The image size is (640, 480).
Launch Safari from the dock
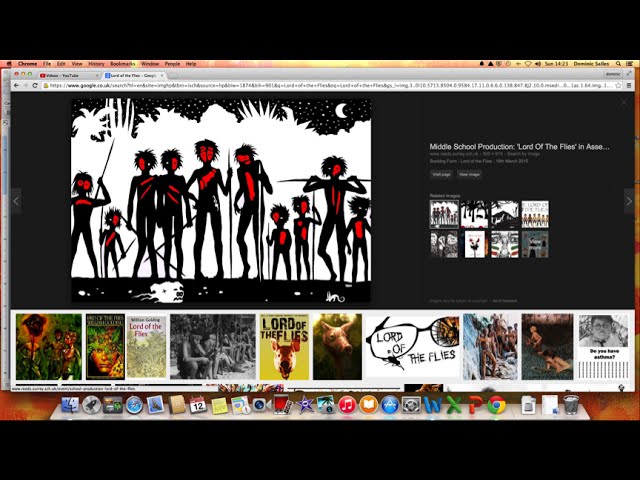coord(134,405)
